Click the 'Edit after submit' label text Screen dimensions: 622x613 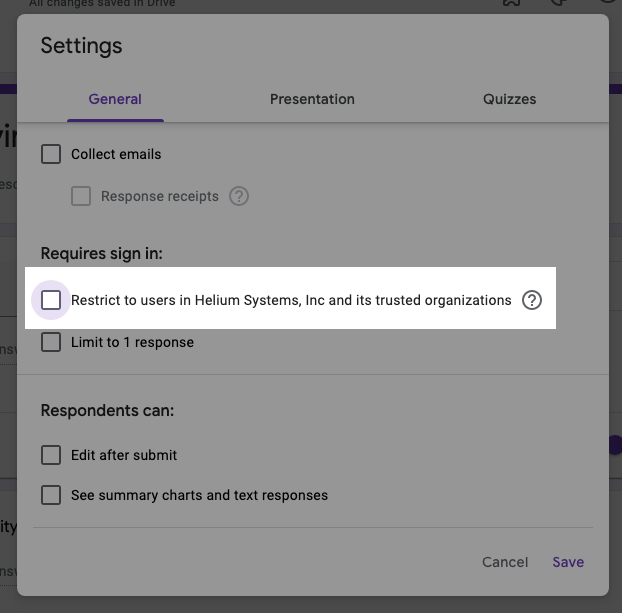click(x=124, y=455)
